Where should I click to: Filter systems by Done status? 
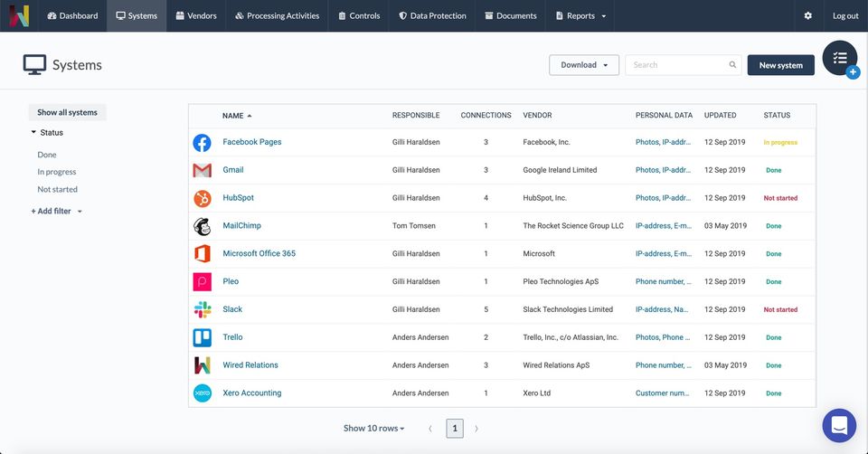coord(47,155)
